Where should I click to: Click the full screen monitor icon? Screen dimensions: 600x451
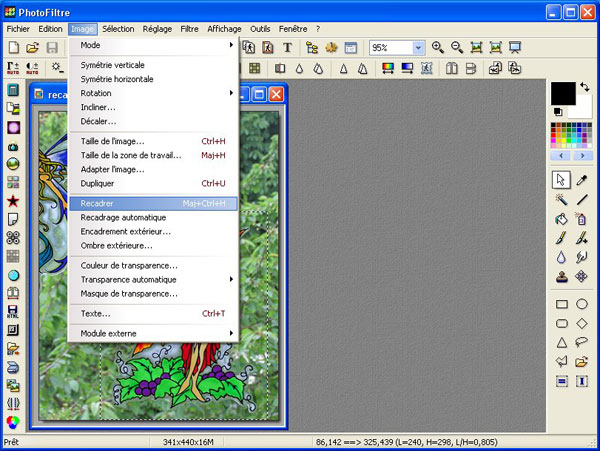tap(515, 47)
